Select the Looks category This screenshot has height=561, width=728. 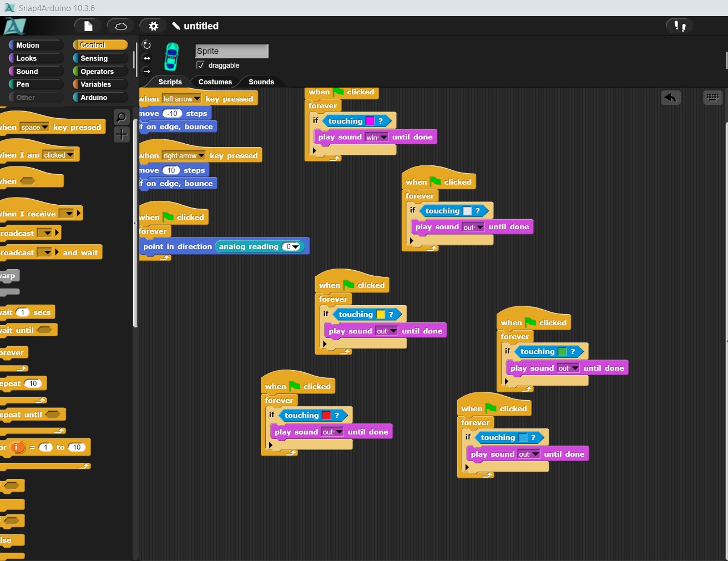(x=36, y=58)
